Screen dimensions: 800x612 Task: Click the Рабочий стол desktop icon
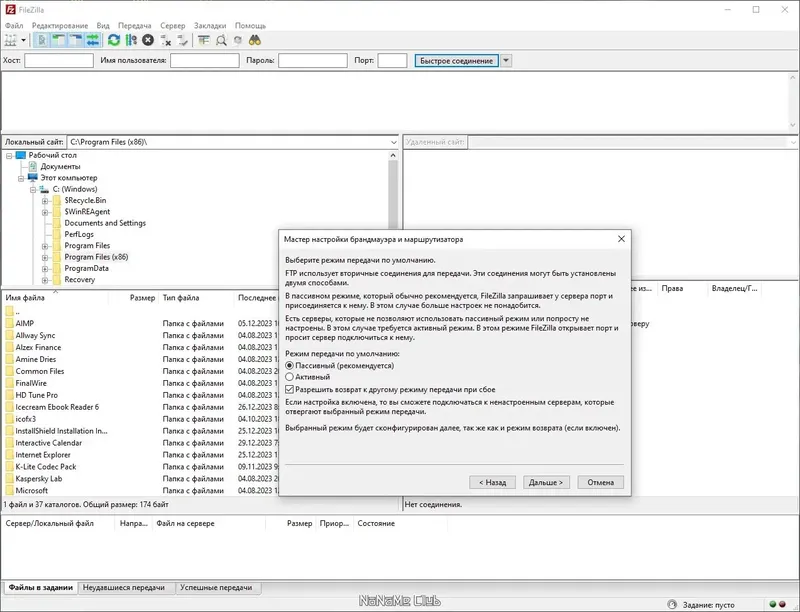tap(20, 155)
